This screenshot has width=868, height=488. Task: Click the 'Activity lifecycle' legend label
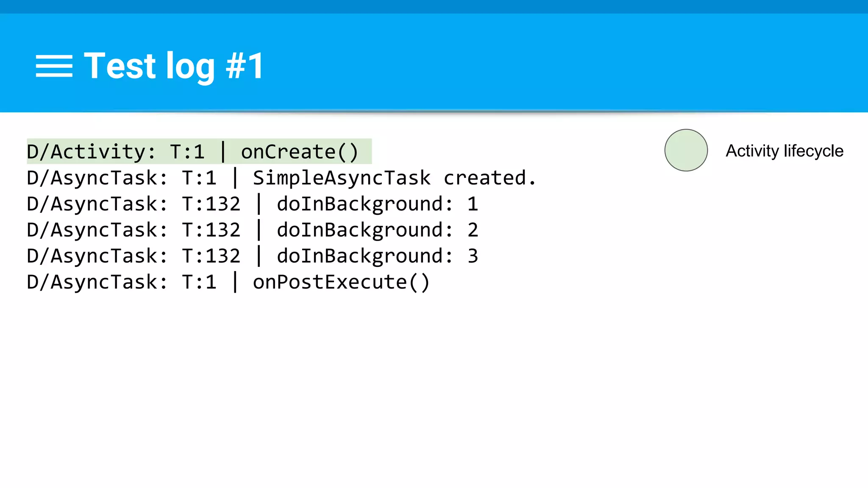(x=785, y=151)
